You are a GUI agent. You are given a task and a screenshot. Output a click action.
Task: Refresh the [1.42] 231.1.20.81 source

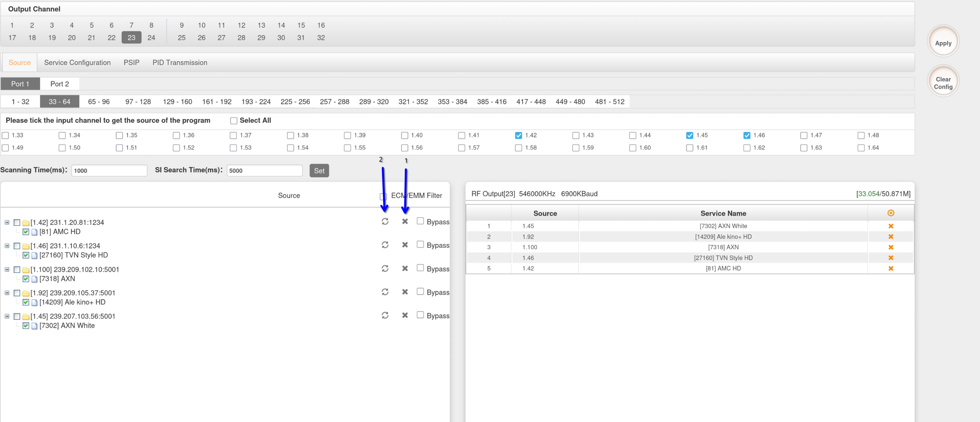(385, 221)
